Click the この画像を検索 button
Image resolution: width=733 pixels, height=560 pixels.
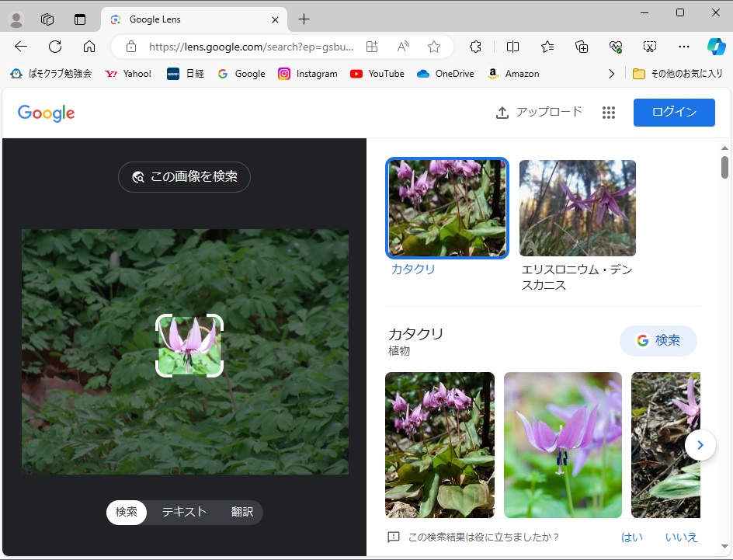[184, 176]
